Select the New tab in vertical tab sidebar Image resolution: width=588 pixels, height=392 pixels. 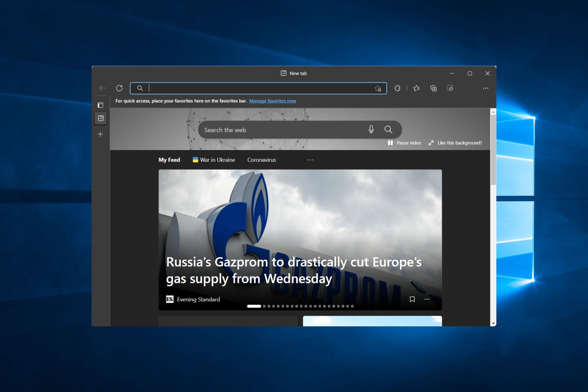point(101,118)
